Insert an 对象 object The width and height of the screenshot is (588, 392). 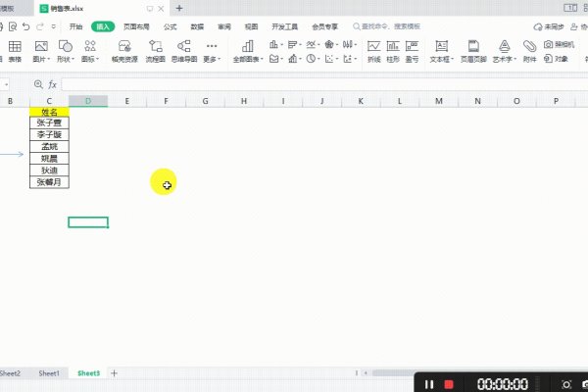[556, 59]
